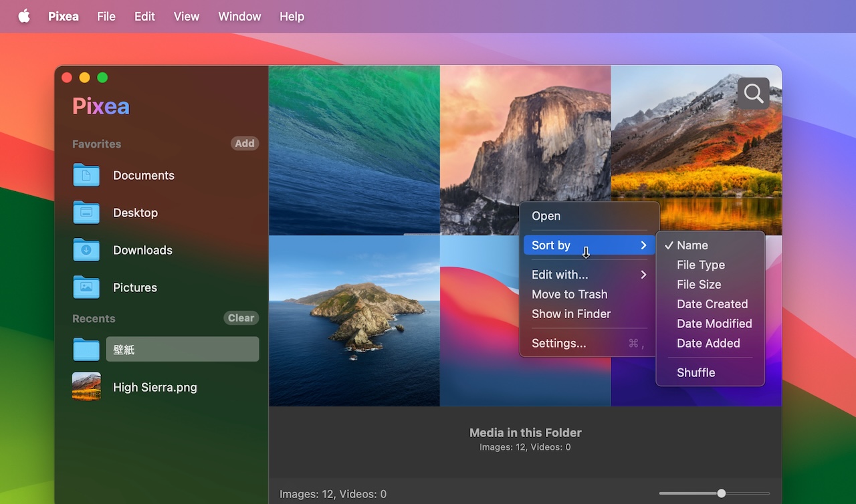Select the Catalina island wallpaper thumbnail
This screenshot has height=504, width=856.
point(354,321)
